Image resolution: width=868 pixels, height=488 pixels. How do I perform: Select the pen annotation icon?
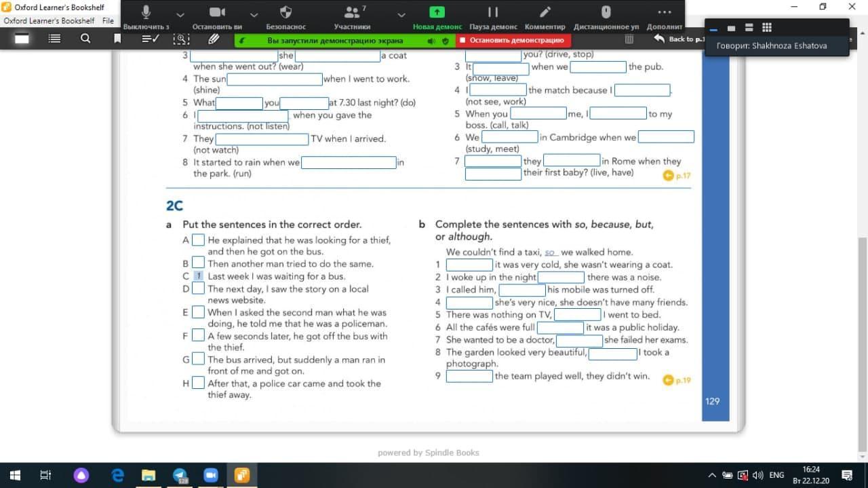pyautogui.click(x=213, y=39)
